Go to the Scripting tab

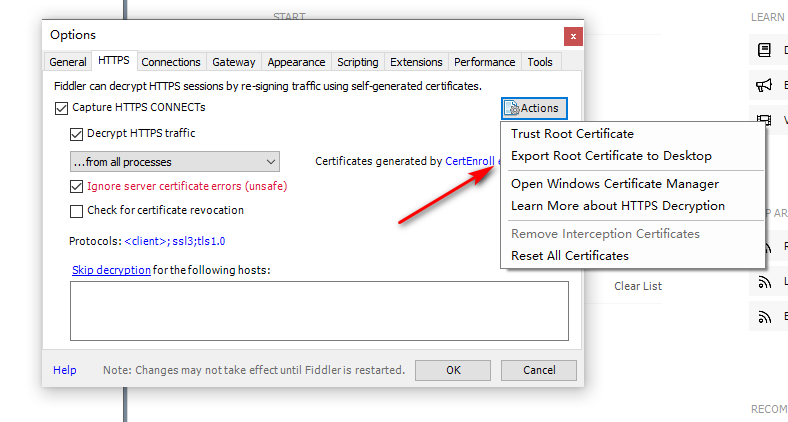[x=357, y=62]
